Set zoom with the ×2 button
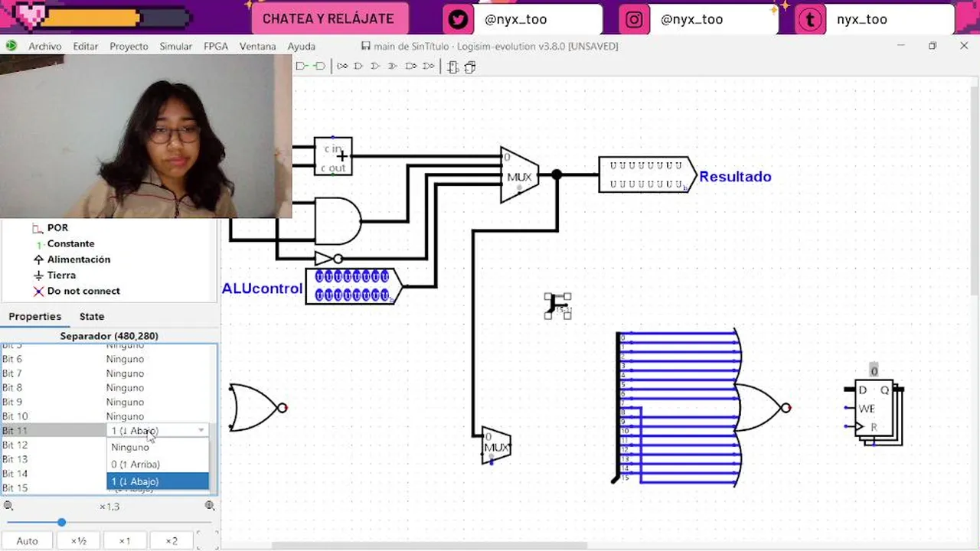Image resolution: width=980 pixels, height=551 pixels. 171,540
